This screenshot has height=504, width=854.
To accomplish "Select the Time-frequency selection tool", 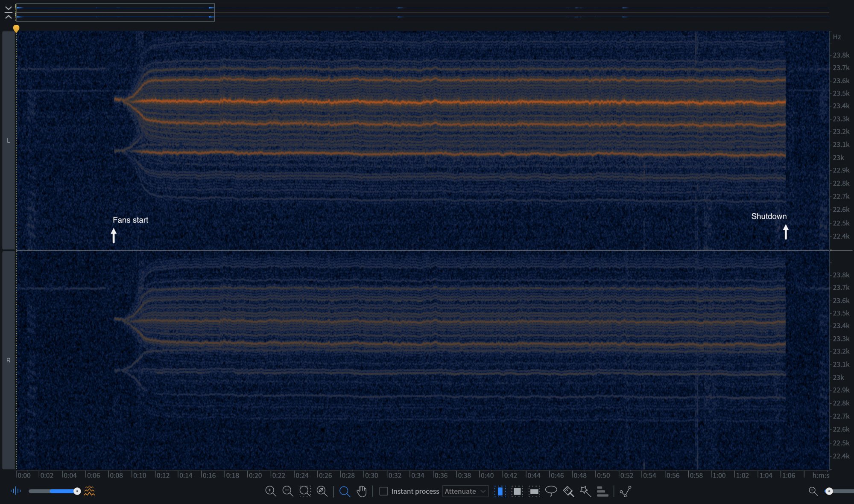I will (x=517, y=491).
